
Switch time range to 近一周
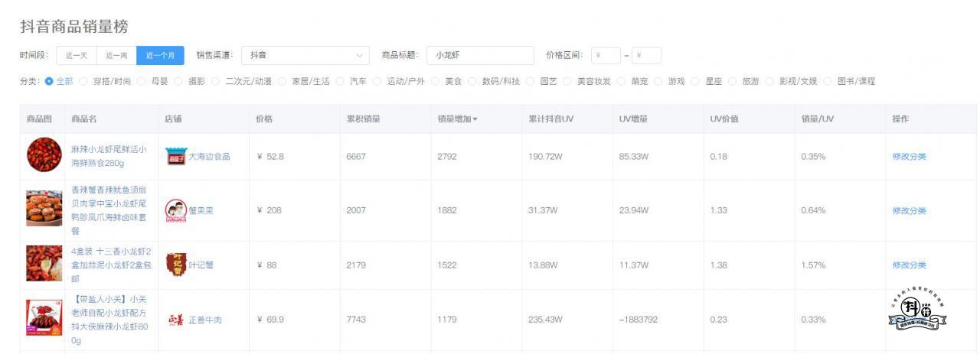click(x=116, y=56)
